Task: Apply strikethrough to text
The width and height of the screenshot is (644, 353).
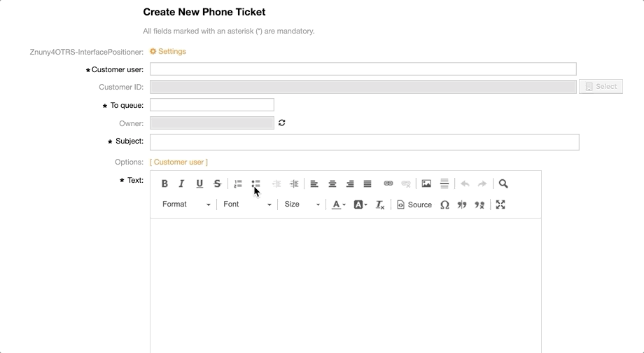Action: [x=217, y=184]
